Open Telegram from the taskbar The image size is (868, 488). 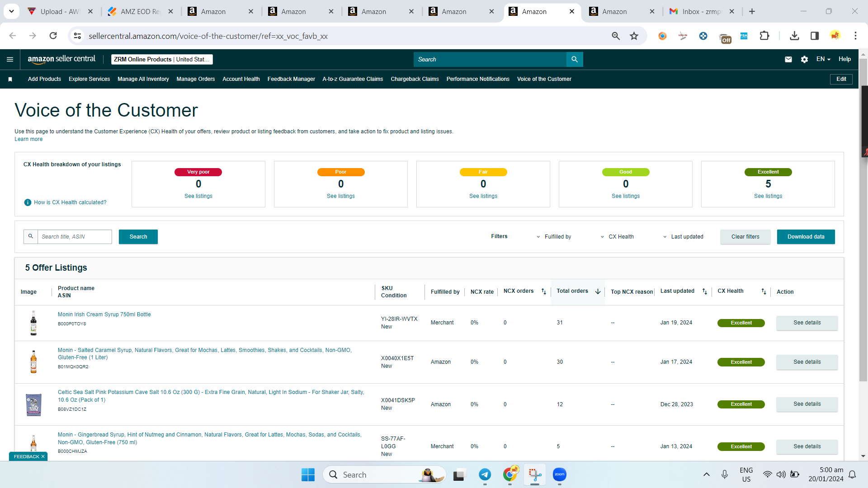tap(485, 474)
